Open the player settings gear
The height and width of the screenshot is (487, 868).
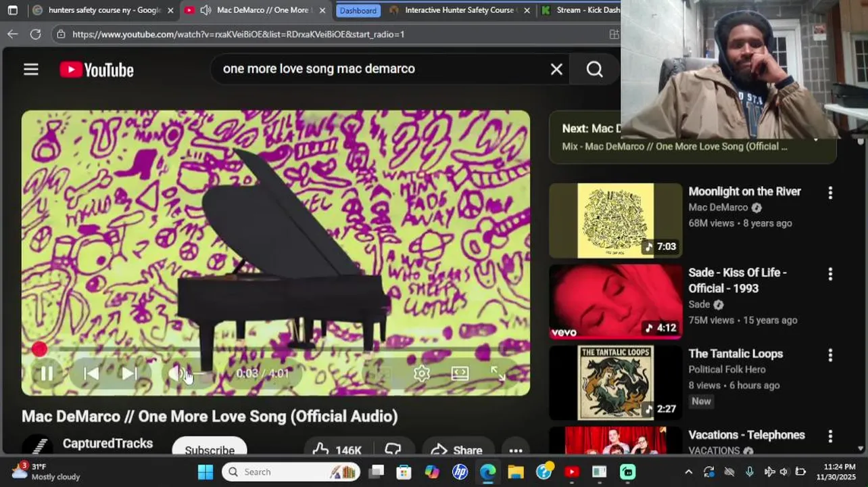[x=422, y=373]
